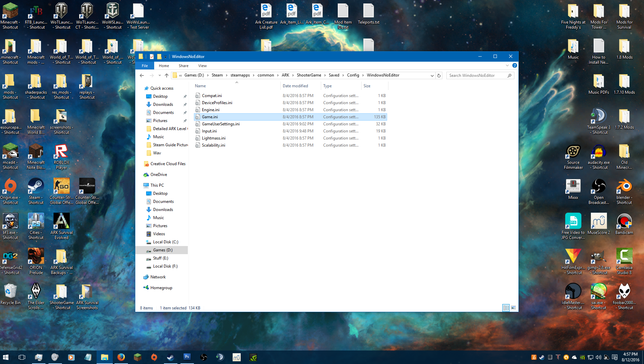
Task: Click the ShooterGame breadcrumb segment
Action: 309,75
